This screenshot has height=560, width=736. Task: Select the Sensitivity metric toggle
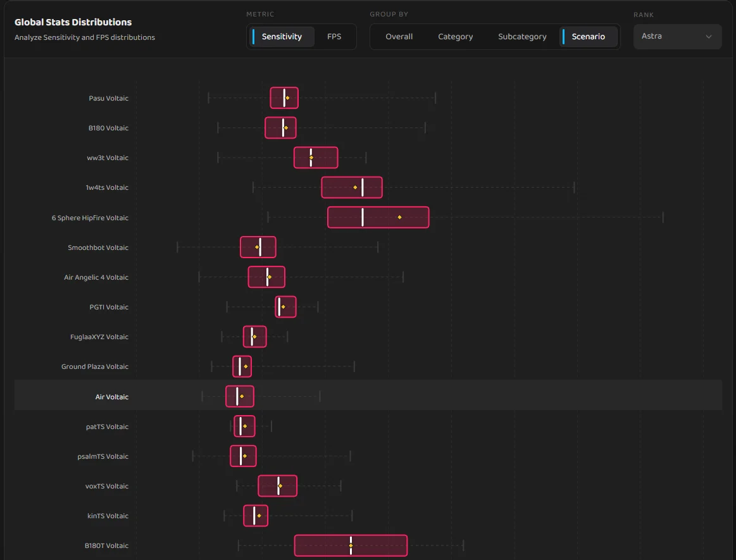point(281,37)
